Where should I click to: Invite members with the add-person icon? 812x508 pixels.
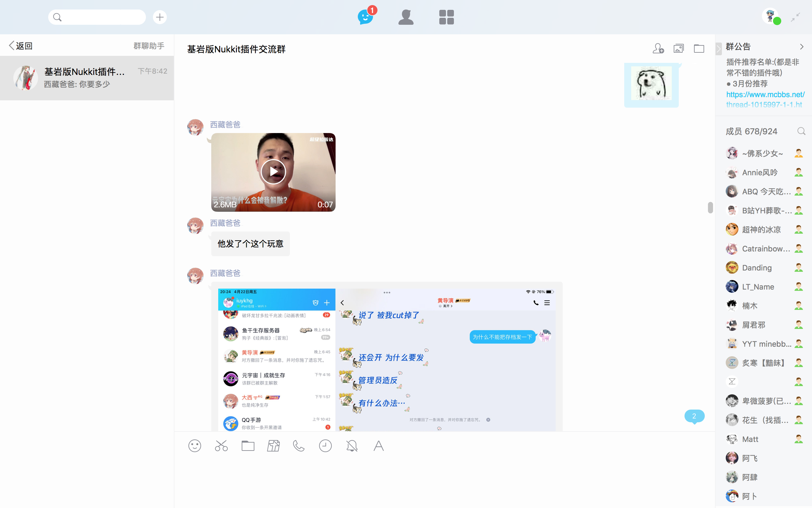(x=658, y=48)
